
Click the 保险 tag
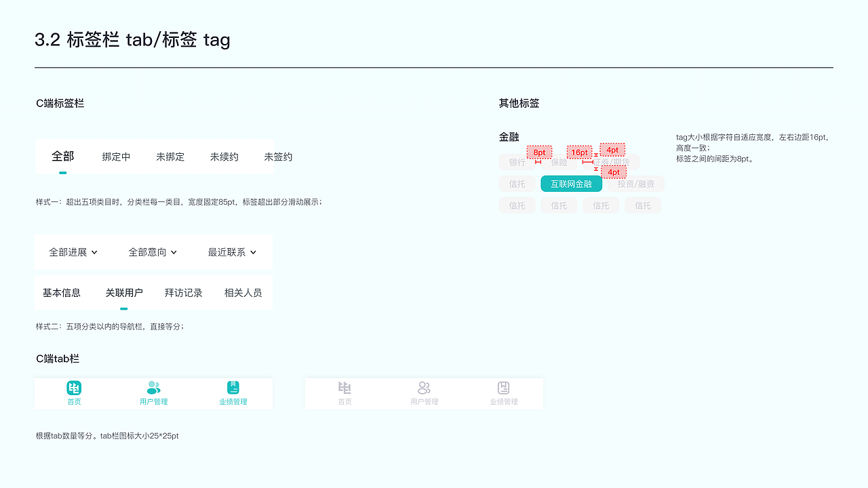coord(559,162)
